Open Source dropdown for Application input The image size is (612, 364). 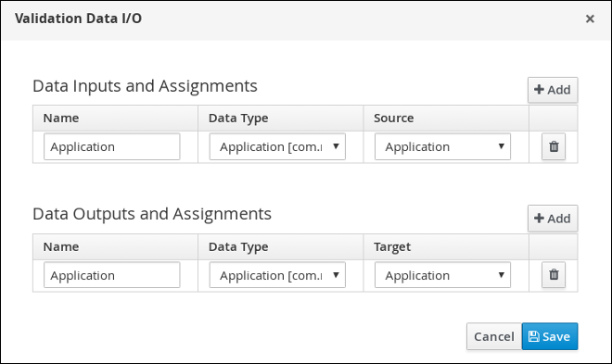pos(442,146)
